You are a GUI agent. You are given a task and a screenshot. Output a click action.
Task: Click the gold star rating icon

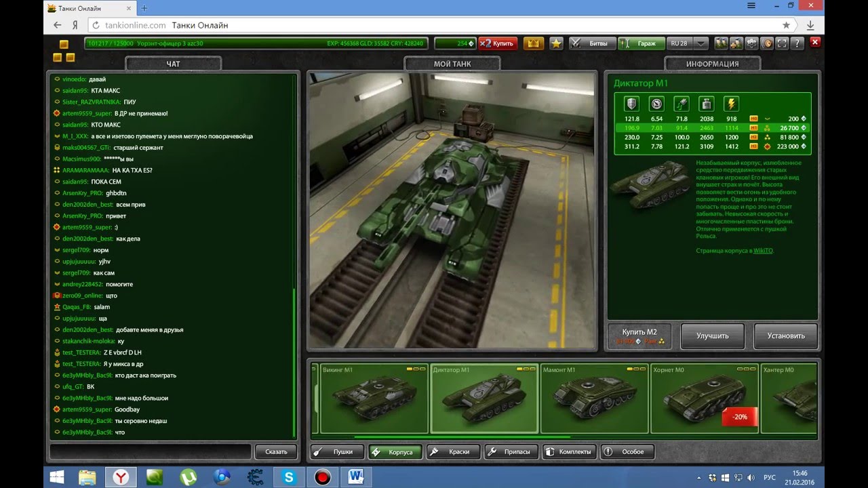pyautogui.click(x=556, y=43)
